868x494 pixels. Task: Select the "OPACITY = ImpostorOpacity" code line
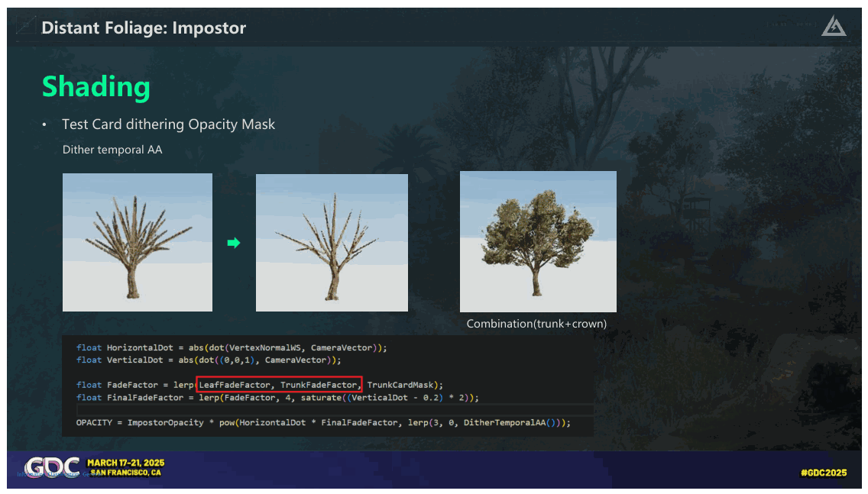(323, 423)
